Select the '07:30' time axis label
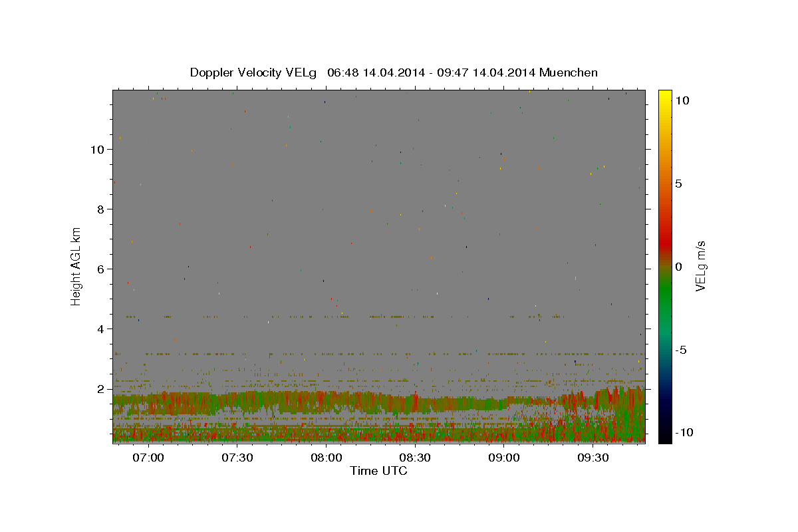798x532 pixels. (x=237, y=458)
